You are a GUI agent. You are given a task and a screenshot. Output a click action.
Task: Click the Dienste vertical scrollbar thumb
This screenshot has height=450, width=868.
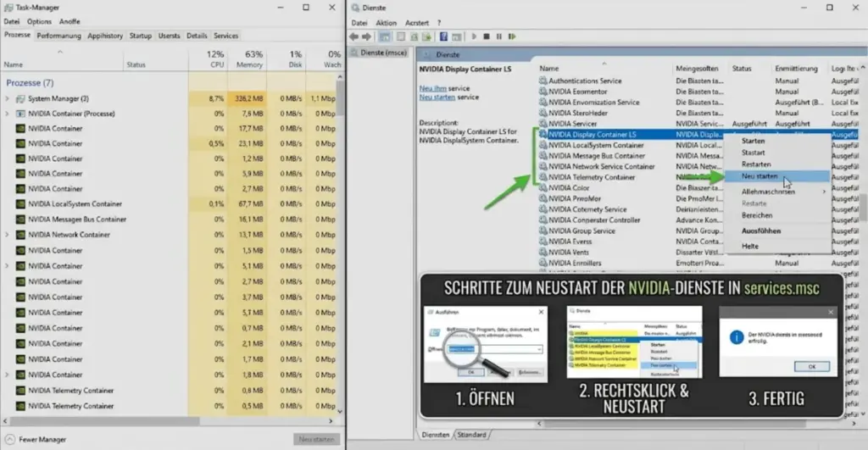pos(864,208)
